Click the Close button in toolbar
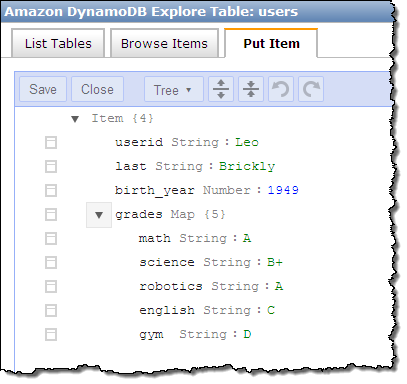The width and height of the screenshot is (407, 384). pyautogui.click(x=97, y=89)
